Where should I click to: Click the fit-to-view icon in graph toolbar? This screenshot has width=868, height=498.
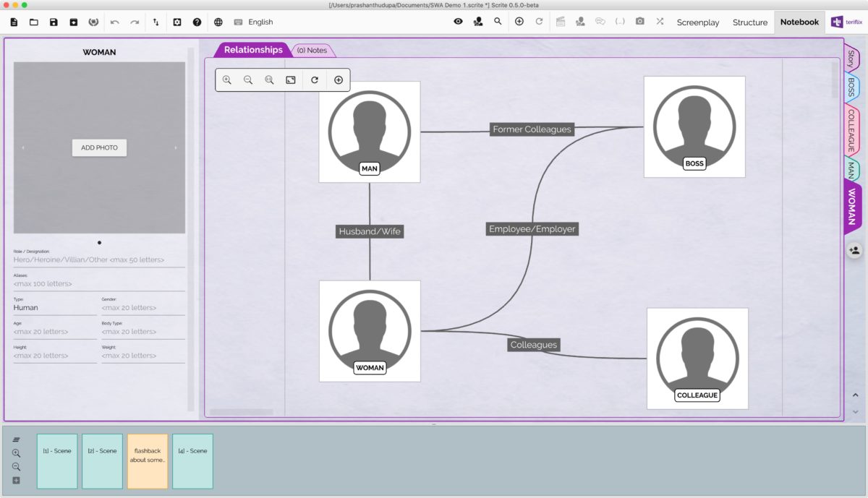[290, 80]
